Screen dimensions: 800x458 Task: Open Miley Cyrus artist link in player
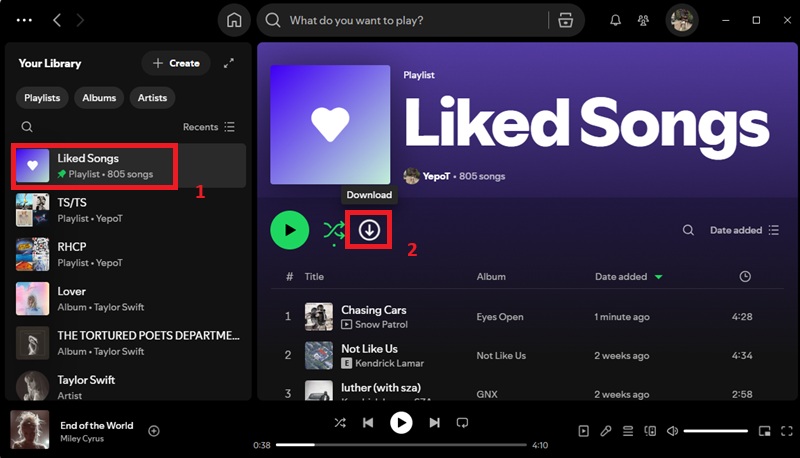[82, 439]
